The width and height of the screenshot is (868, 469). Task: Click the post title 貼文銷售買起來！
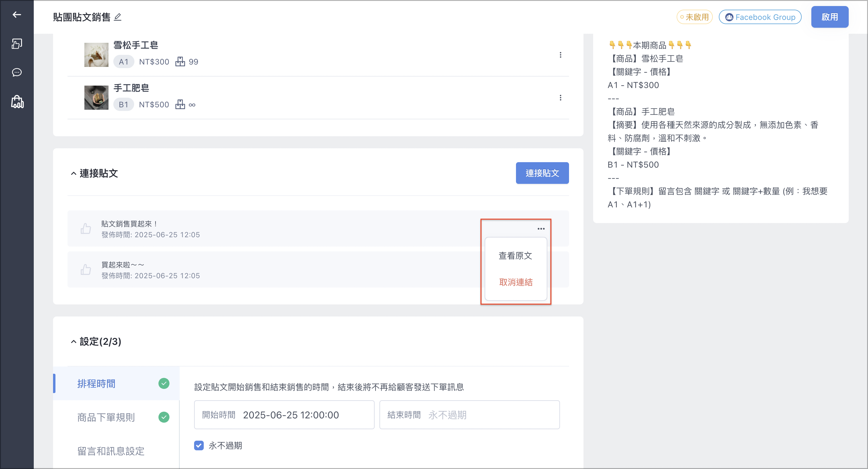pos(130,224)
